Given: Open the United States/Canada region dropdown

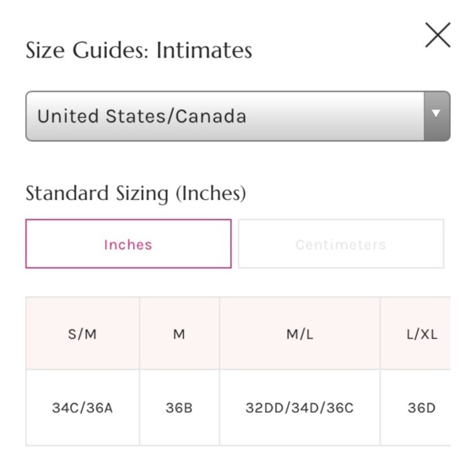Looking at the screenshot, I should click(225, 116).
